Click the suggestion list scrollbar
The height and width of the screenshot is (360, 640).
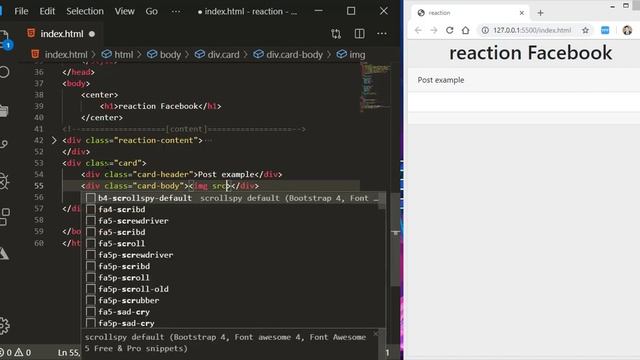382,201
